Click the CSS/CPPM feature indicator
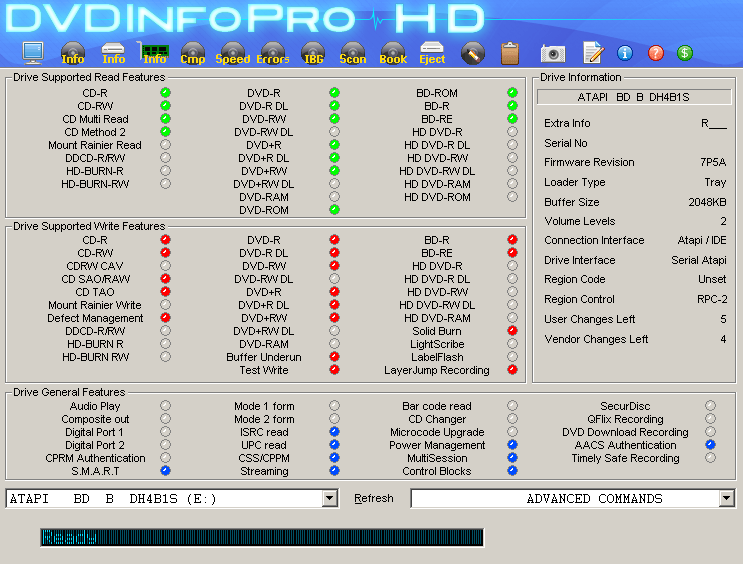This screenshot has width=743, height=564. pyautogui.click(x=334, y=457)
